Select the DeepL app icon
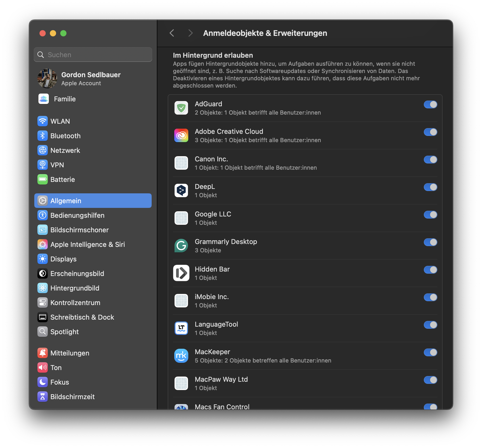 181,190
